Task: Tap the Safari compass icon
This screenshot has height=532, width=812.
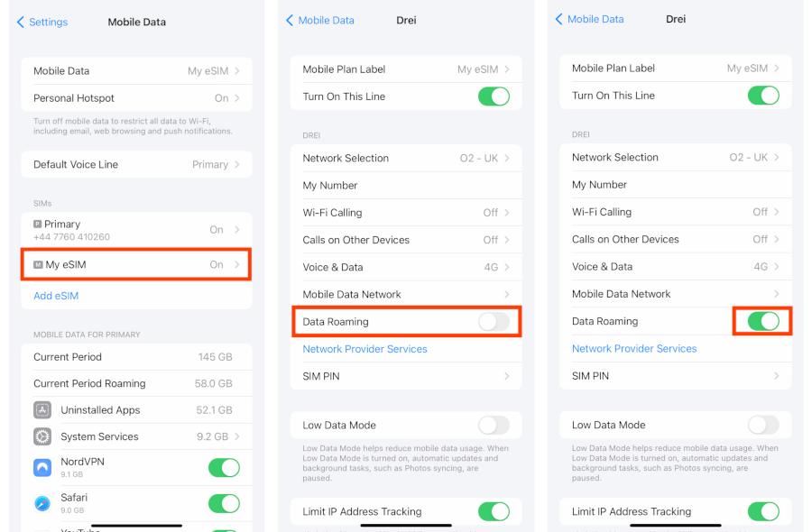Action: click(x=42, y=502)
